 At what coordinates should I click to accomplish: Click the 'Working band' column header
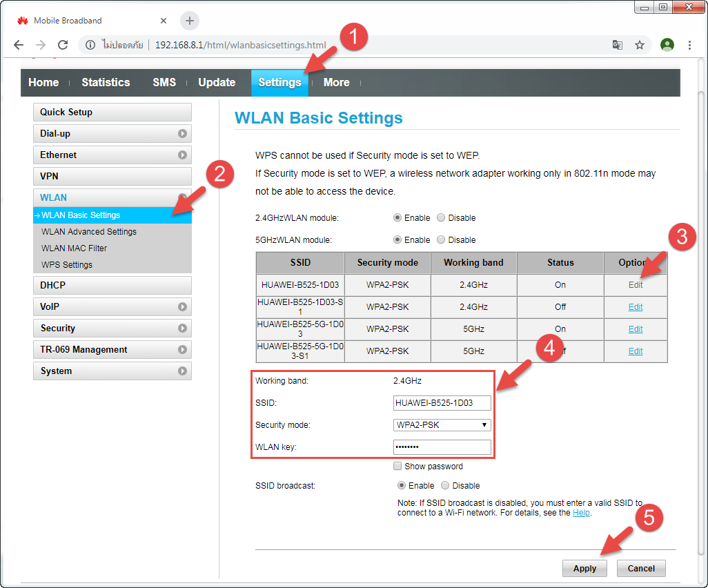tap(473, 263)
